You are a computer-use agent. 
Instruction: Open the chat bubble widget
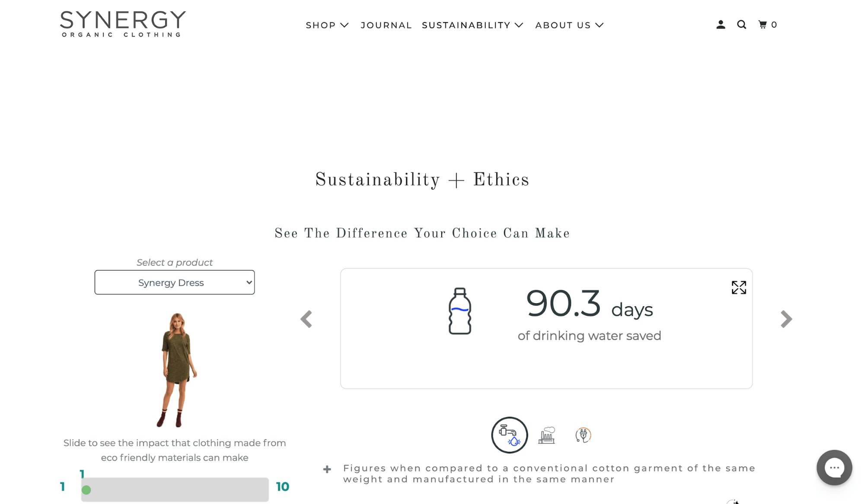pyautogui.click(x=834, y=468)
